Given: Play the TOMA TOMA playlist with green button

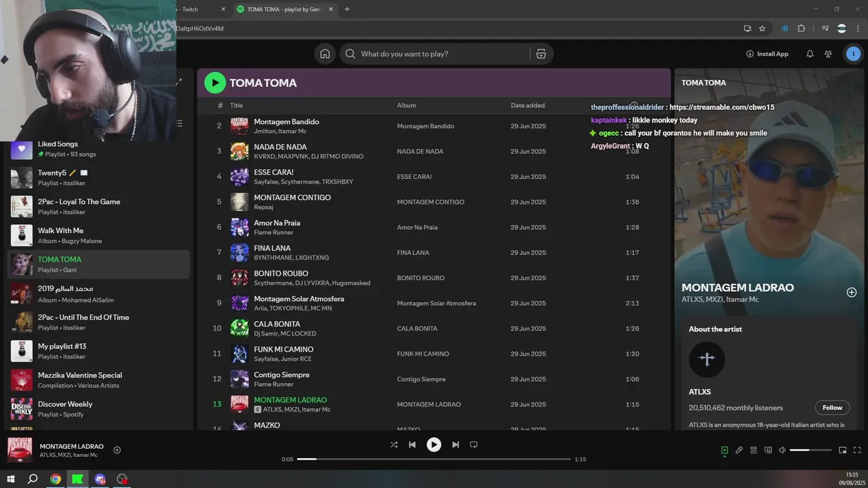Looking at the screenshot, I should point(215,83).
